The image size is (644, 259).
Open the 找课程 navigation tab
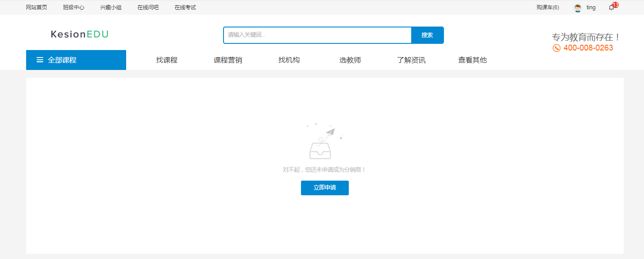pos(167,60)
